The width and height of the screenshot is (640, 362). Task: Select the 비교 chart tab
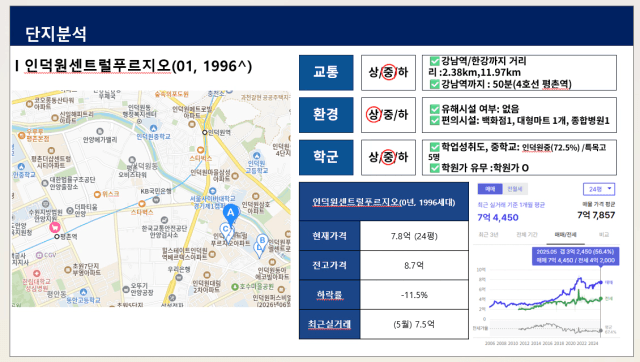(x=604, y=235)
